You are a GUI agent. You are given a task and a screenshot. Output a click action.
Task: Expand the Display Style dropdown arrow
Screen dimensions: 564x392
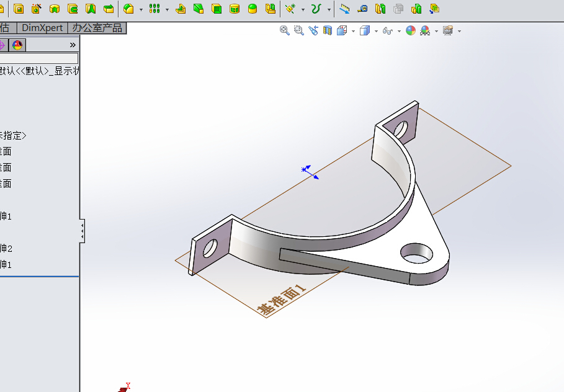(x=376, y=31)
